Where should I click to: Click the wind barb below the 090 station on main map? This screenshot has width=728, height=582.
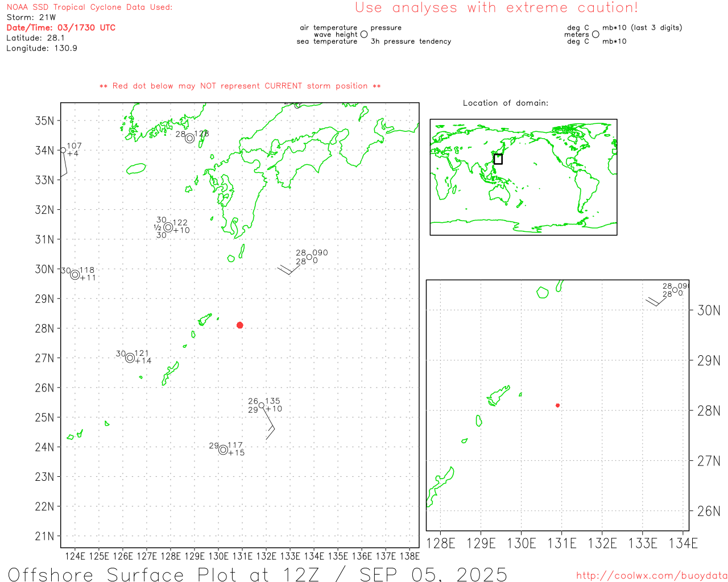pos(290,268)
